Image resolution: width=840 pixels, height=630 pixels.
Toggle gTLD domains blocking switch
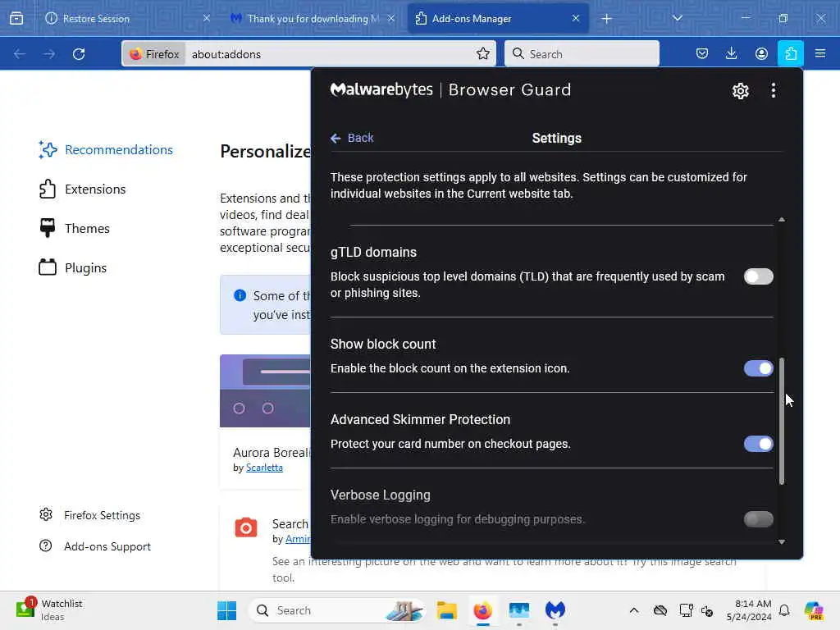758,276
